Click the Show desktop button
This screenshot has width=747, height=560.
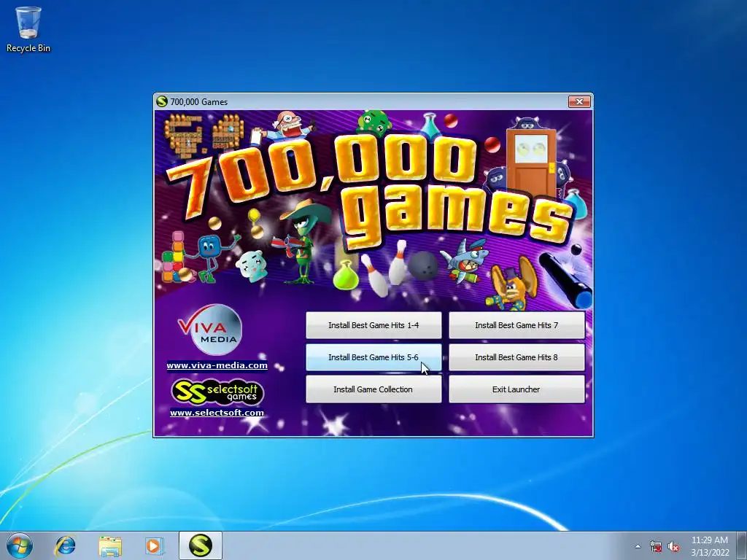click(742, 545)
